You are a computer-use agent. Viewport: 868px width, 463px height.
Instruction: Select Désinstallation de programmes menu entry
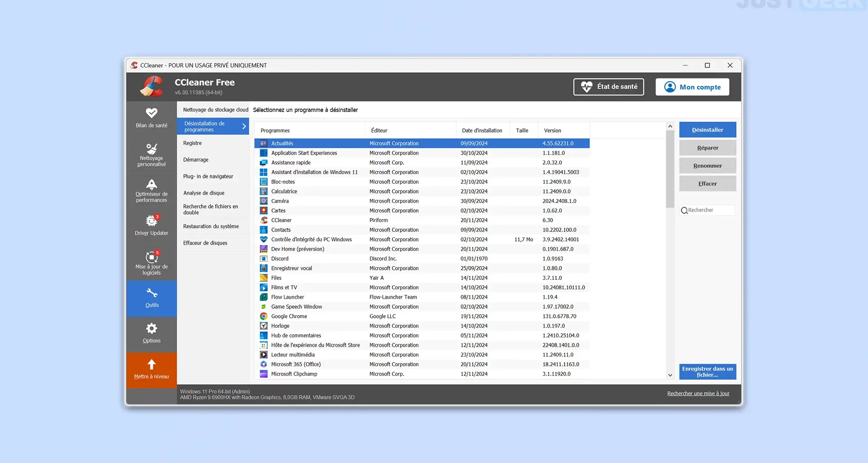click(x=213, y=127)
